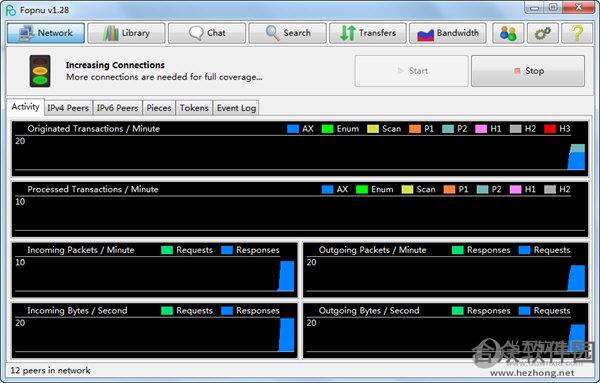Click Requests green swatch in Incoming Bytes
The image size is (600, 383).
(167, 311)
